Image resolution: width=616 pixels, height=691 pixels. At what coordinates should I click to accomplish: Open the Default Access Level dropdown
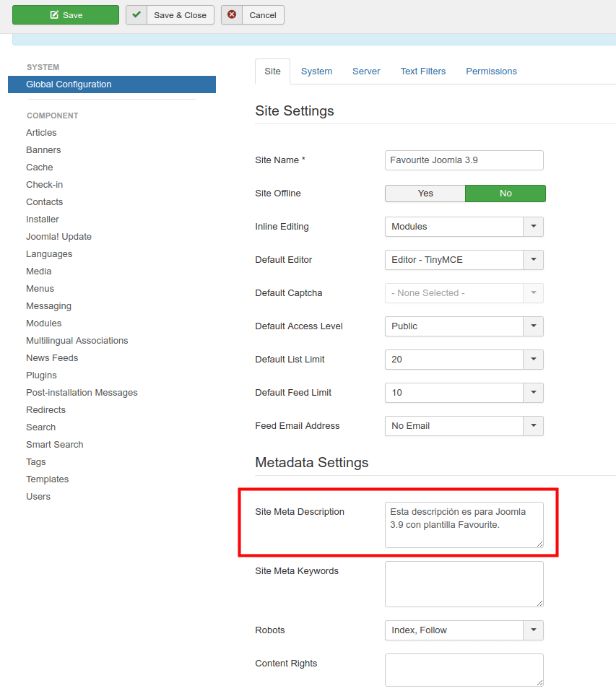pyautogui.click(x=464, y=326)
